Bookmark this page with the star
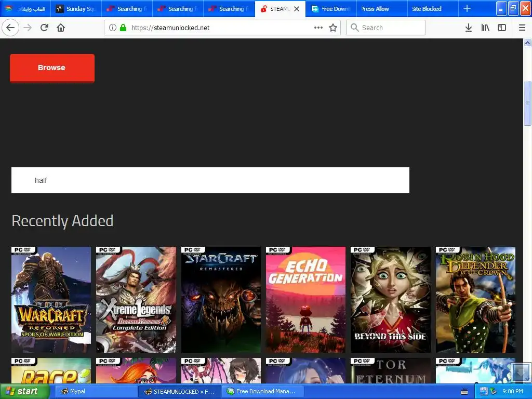The image size is (532, 399). pyautogui.click(x=333, y=28)
